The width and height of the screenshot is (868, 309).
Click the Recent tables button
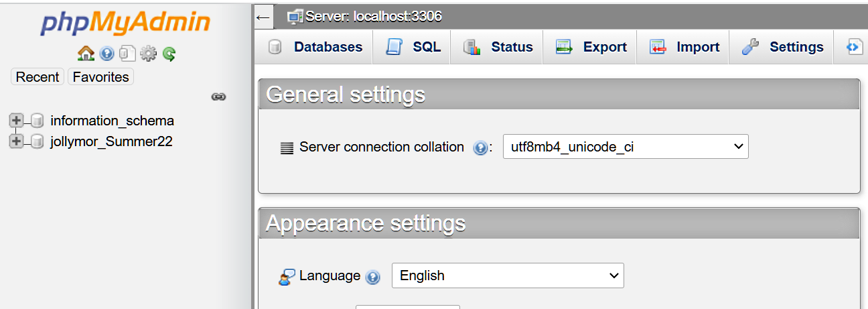38,77
